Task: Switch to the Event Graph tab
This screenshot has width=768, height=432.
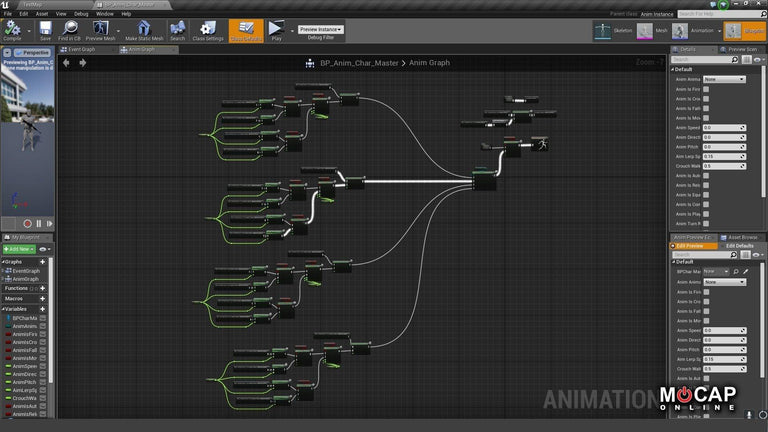Action: click(79, 48)
